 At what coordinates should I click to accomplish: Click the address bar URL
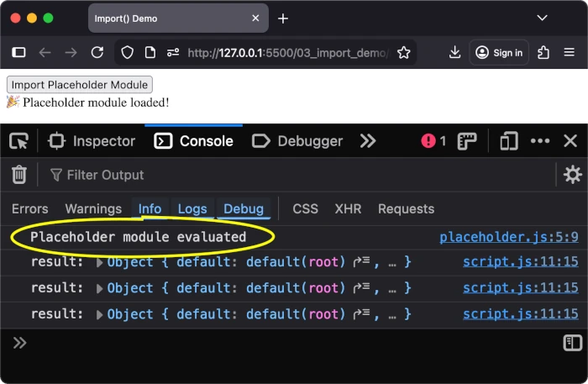[288, 53]
